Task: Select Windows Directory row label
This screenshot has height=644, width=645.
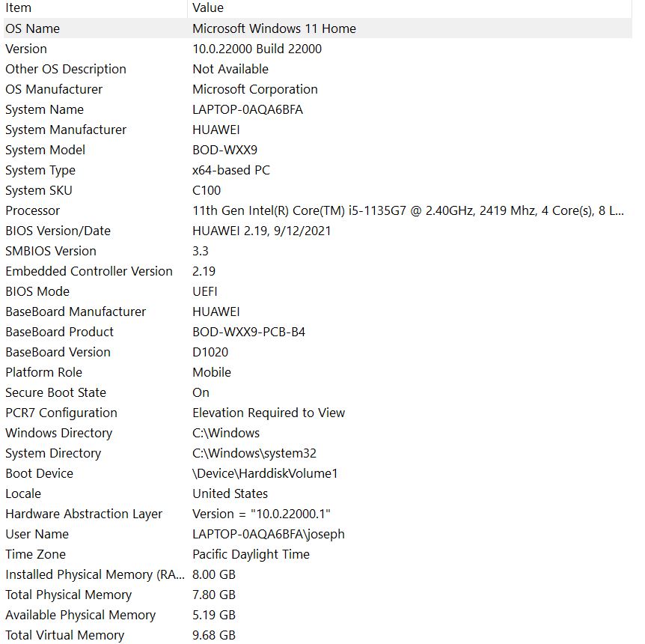Action: click(59, 433)
